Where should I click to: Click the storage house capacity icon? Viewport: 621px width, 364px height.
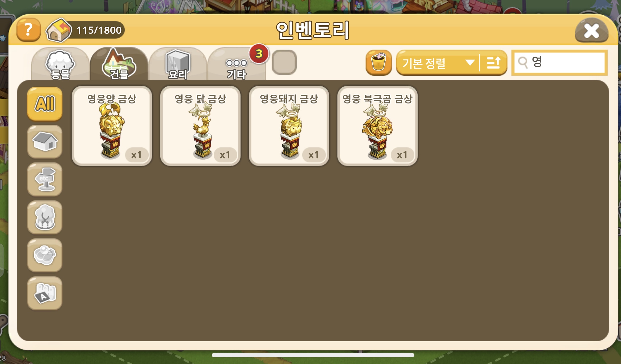(x=58, y=30)
